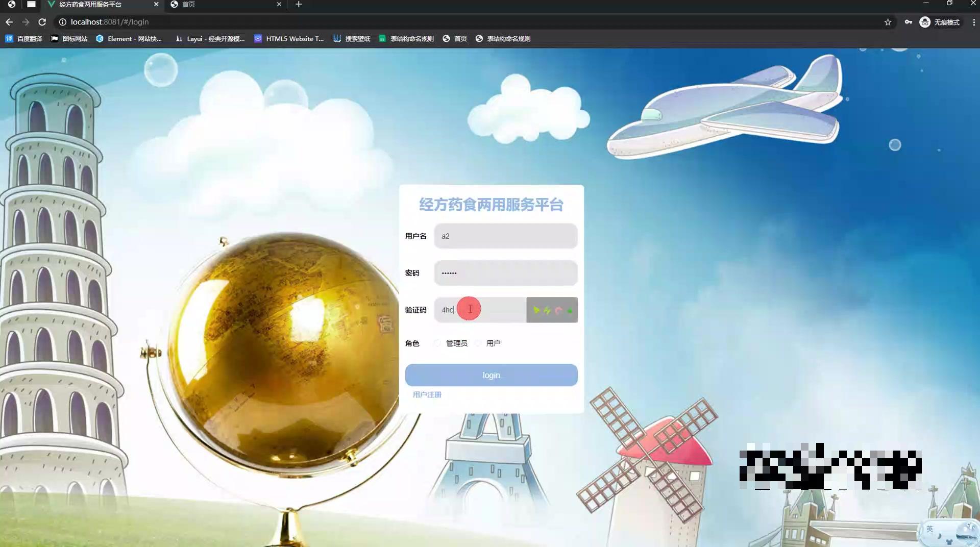Click the saved passwords key icon
This screenshot has width=980, height=547.
point(909,22)
